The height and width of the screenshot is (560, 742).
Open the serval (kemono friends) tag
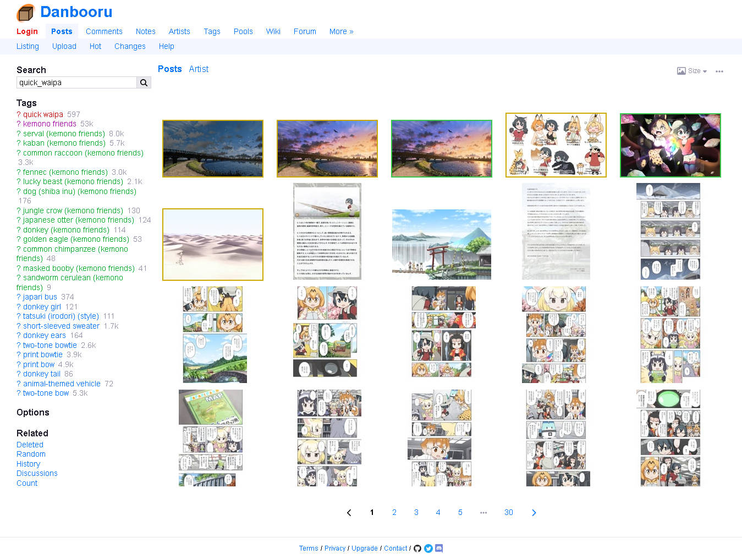(64, 134)
